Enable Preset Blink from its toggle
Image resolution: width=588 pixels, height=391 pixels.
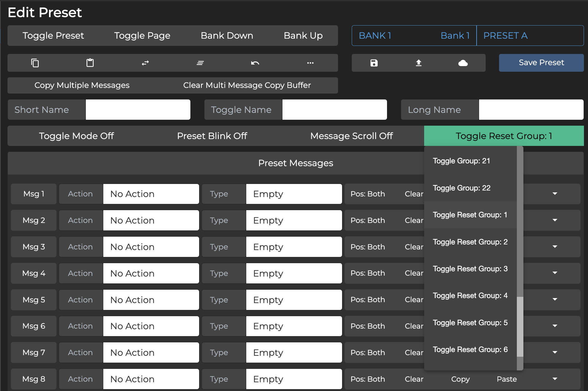(212, 136)
